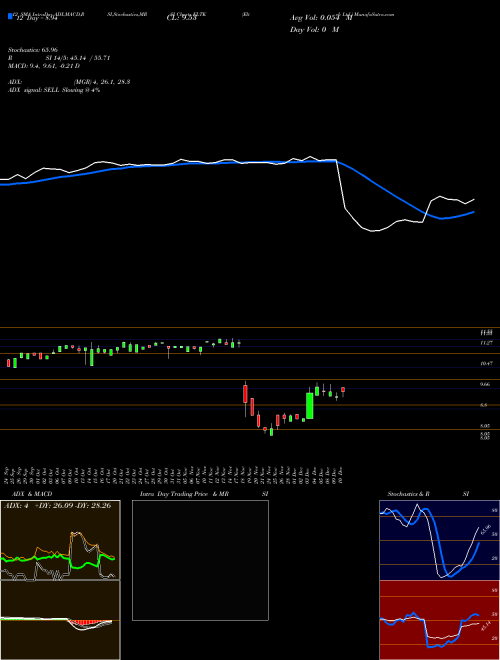Click the 'MACD: 9.4, 9.61, -0.21 D' line
Screen dimensions: 500x660
click(44, 66)
